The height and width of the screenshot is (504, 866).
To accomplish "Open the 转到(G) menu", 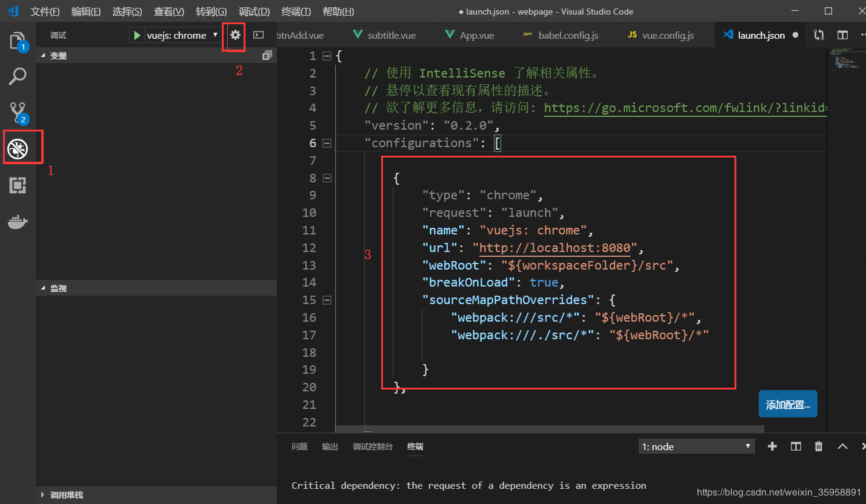I will pyautogui.click(x=212, y=12).
